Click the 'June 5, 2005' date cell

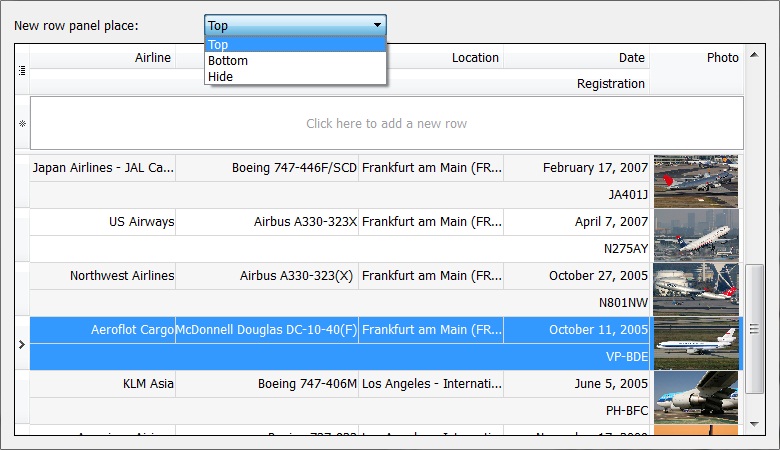coord(577,384)
